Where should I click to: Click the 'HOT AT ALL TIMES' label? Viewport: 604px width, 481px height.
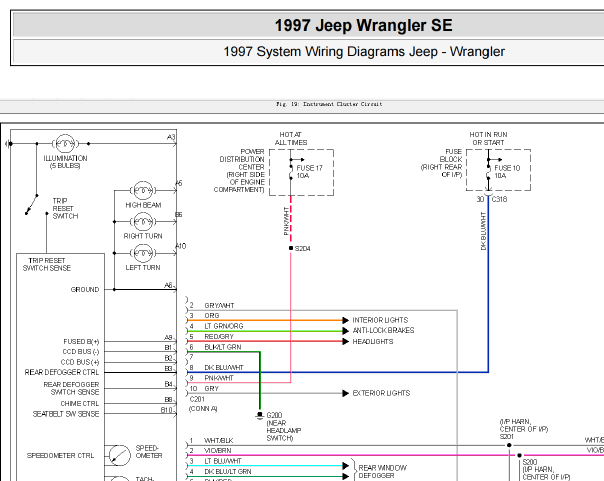[x=291, y=139]
